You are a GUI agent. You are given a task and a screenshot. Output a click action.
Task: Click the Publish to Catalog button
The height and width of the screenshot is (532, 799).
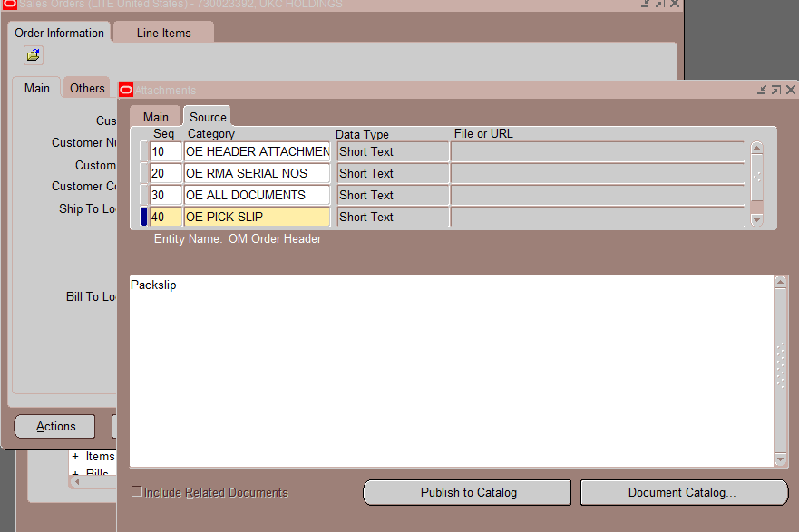point(466,492)
